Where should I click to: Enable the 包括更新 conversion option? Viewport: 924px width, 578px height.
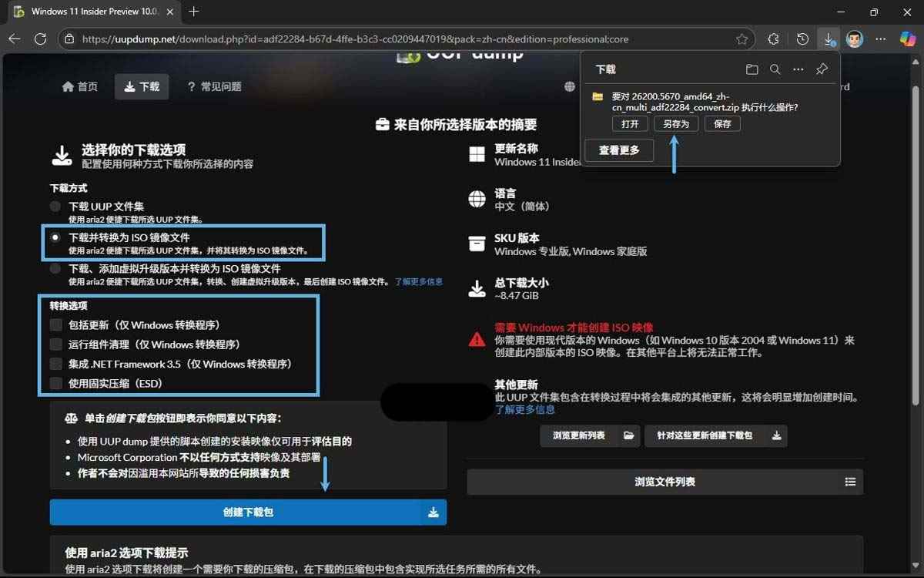click(x=55, y=324)
